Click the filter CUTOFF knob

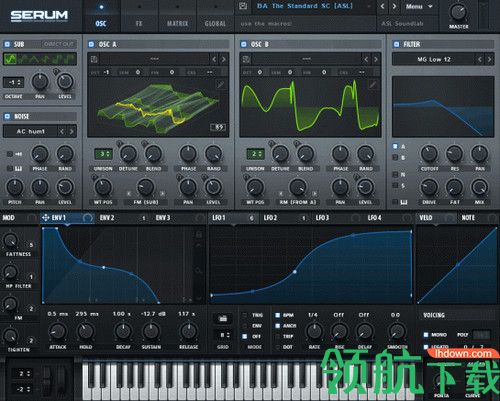coord(429,154)
